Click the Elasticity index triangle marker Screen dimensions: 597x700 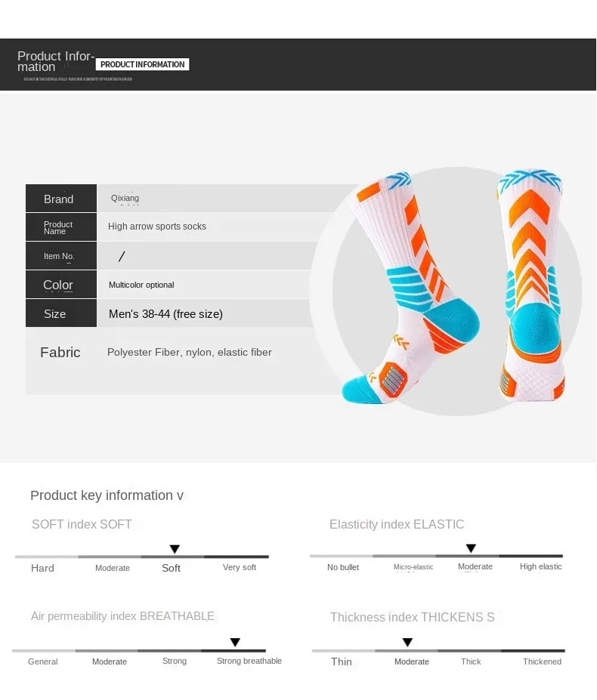[x=471, y=548]
